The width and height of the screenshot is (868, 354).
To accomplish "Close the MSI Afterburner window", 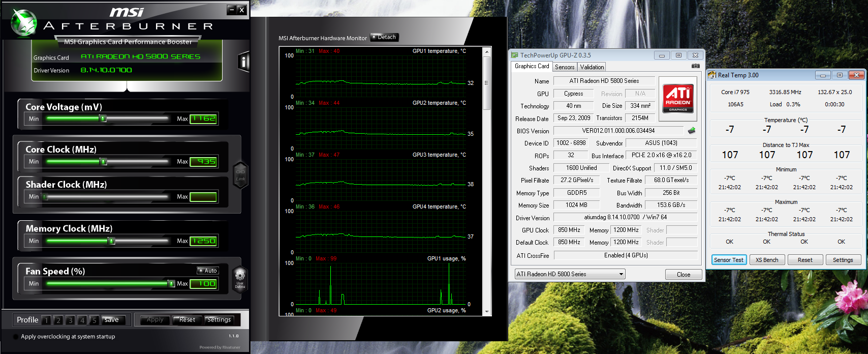I will click(242, 10).
